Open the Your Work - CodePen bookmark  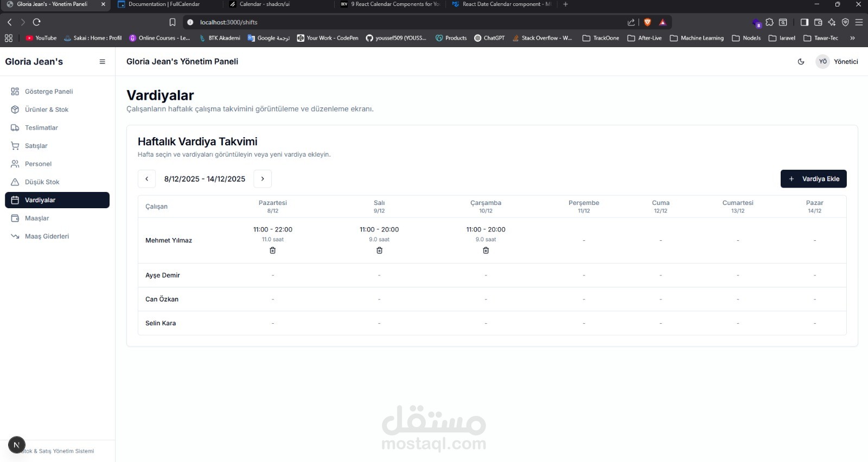click(x=328, y=38)
